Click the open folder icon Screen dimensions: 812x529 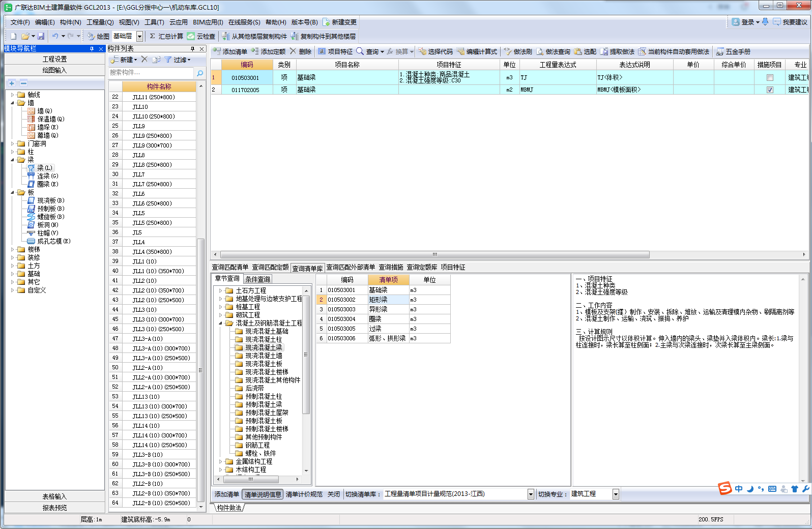pyautogui.click(x=25, y=36)
